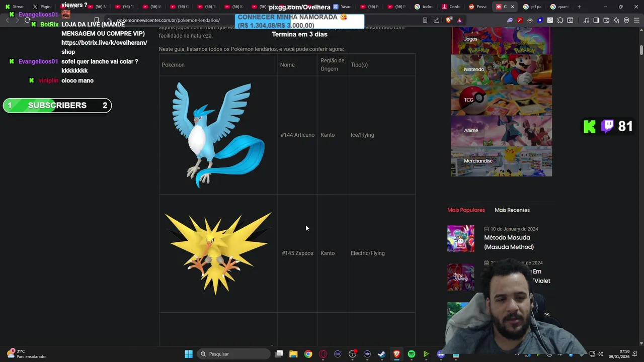Switch to the 'todos' Google tab
The image size is (644, 362).
(x=424, y=7)
